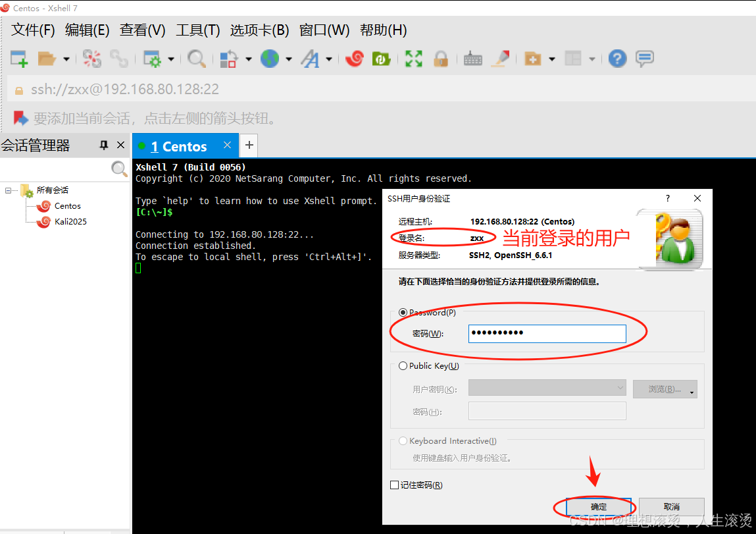Screen dimensions: 756x534
Task: Open the 选项卡(B) menu
Action: [x=259, y=30]
